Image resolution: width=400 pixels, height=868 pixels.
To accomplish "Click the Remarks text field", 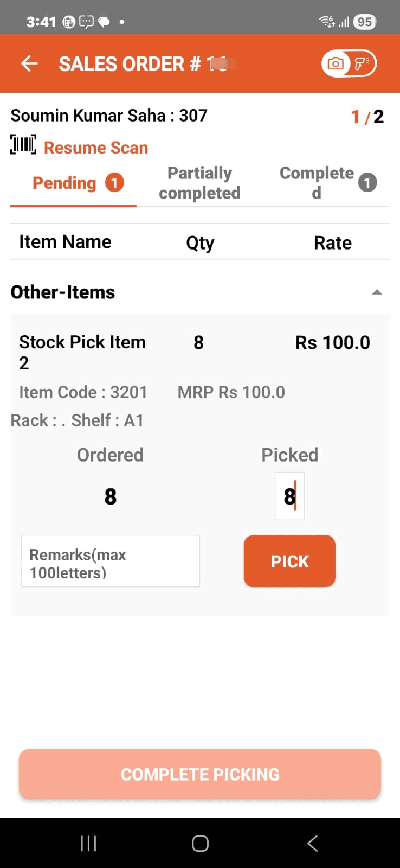I will (x=110, y=561).
